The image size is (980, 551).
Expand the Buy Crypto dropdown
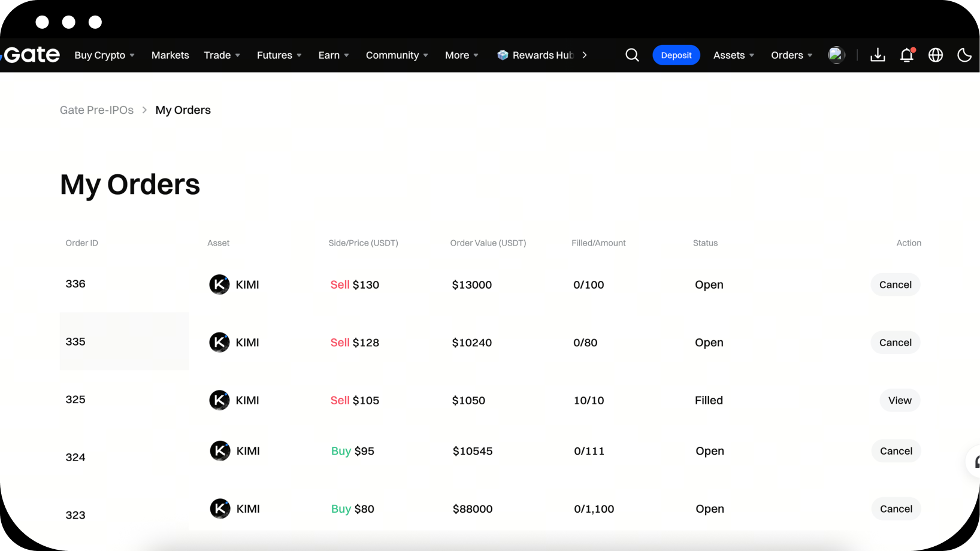(x=104, y=55)
